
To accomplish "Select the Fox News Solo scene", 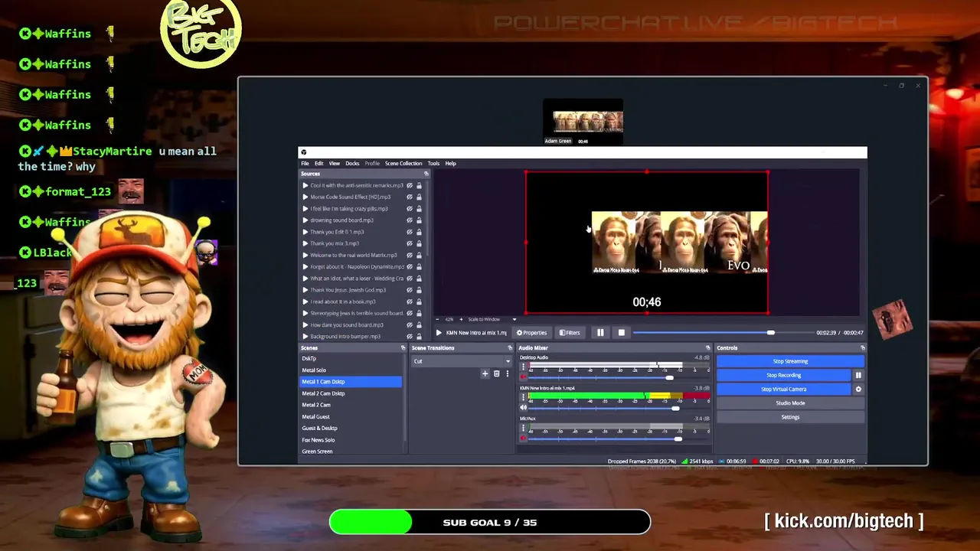I will 351,440.
